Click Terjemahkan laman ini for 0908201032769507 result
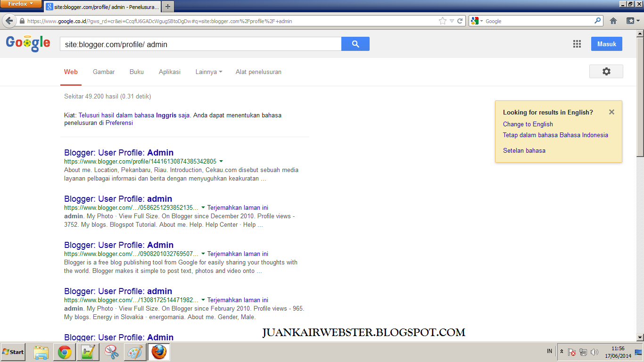 pos(238,254)
